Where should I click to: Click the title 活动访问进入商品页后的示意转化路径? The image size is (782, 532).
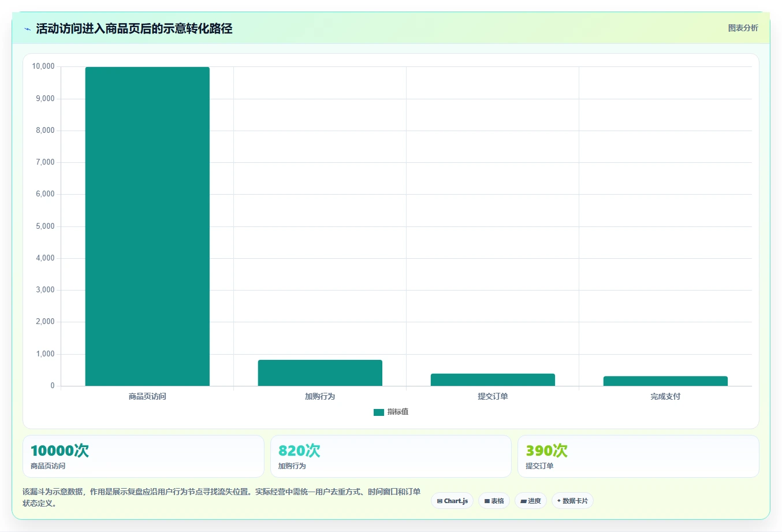(134, 28)
